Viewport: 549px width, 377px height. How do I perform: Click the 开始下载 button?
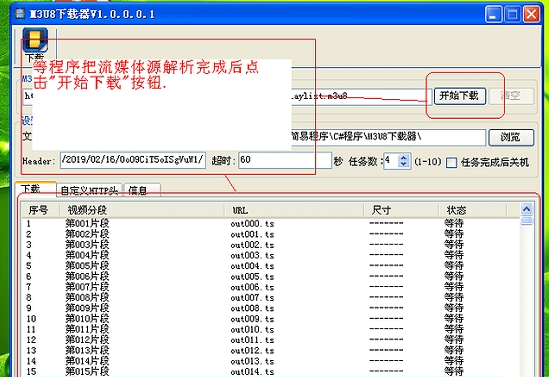pos(460,96)
